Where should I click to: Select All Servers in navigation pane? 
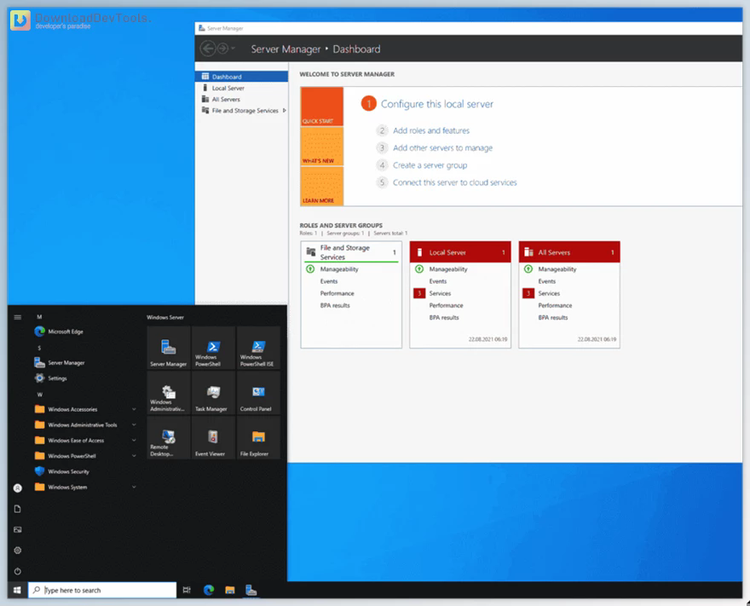pyautogui.click(x=242, y=99)
